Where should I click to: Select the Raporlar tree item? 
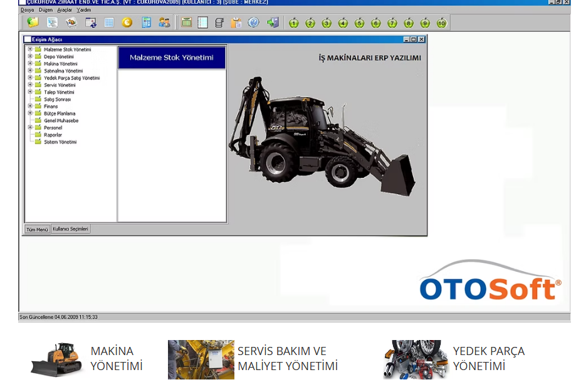(x=53, y=135)
